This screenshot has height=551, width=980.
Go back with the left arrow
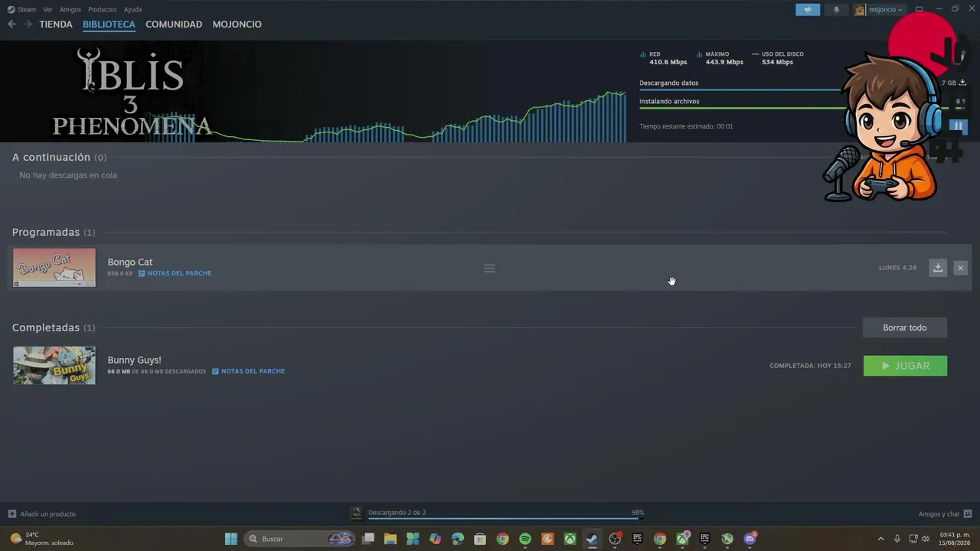pyautogui.click(x=11, y=24)
